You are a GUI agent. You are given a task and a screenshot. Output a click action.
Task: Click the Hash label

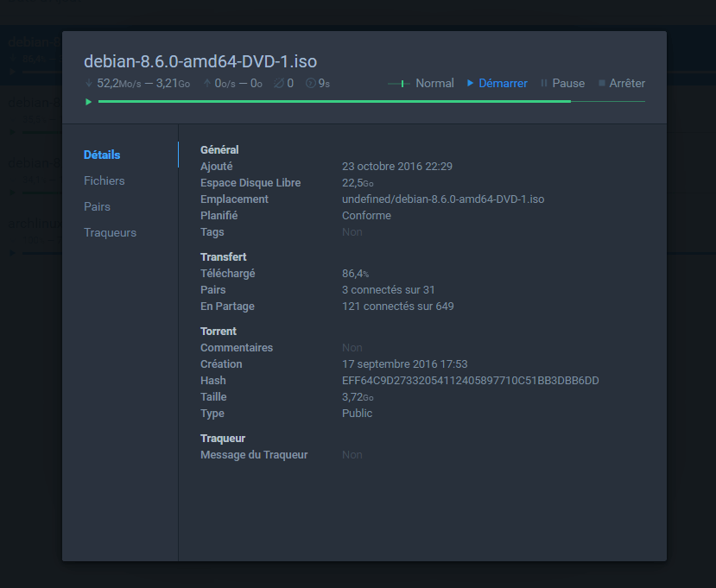(x=212, y=380)
